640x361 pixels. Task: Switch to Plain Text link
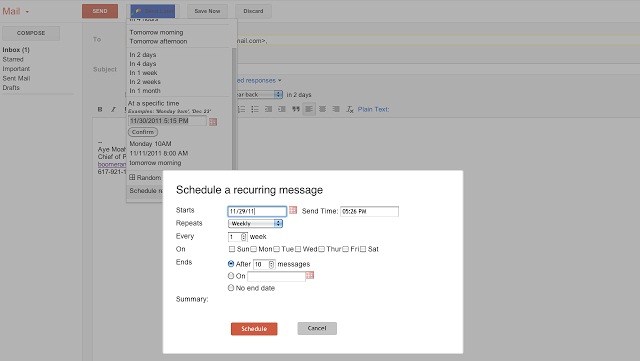373,109
